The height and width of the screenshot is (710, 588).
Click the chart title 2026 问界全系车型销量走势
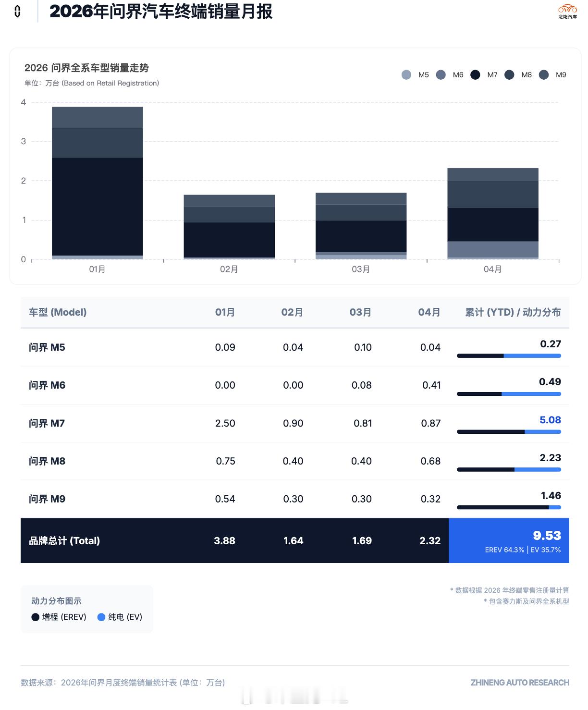86,68
